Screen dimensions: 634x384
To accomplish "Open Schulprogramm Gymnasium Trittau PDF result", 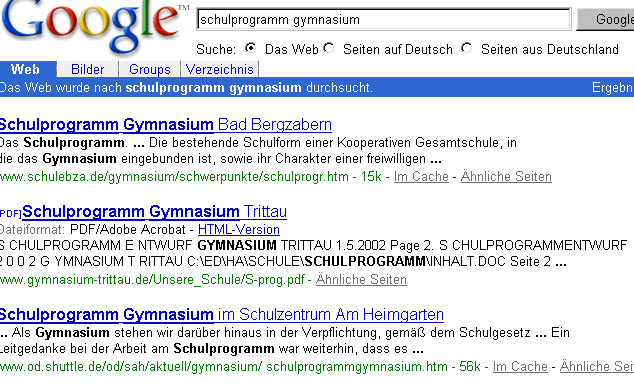I will pos(154,211).
